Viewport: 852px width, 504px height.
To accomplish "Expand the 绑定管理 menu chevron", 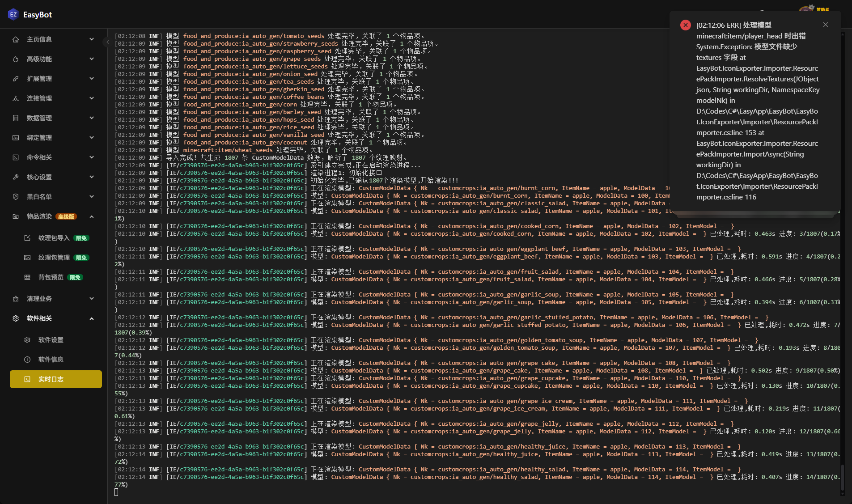I will (x=92, y=138).
